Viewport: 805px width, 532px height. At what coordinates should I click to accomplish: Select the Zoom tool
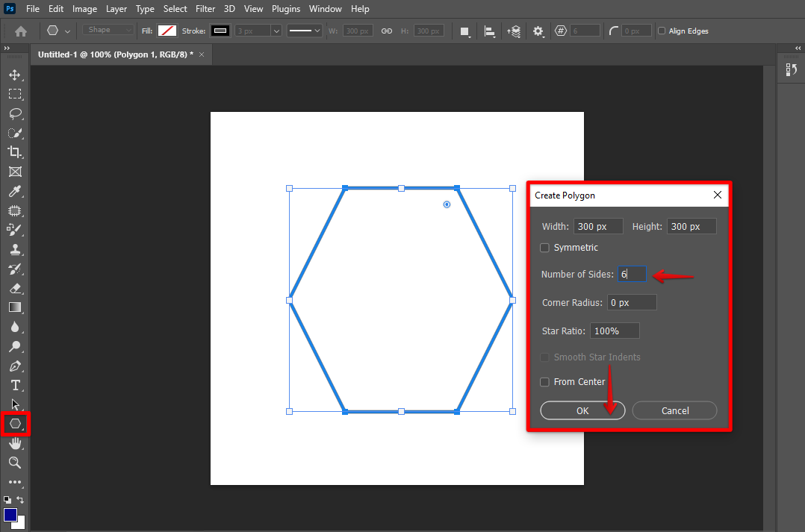14,463
